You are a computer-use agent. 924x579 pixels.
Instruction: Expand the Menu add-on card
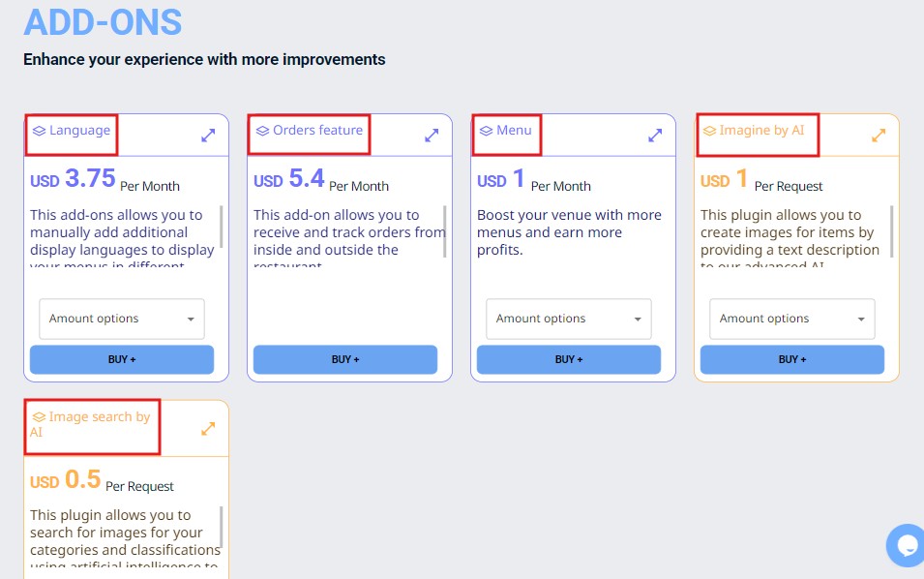(655, 136)
